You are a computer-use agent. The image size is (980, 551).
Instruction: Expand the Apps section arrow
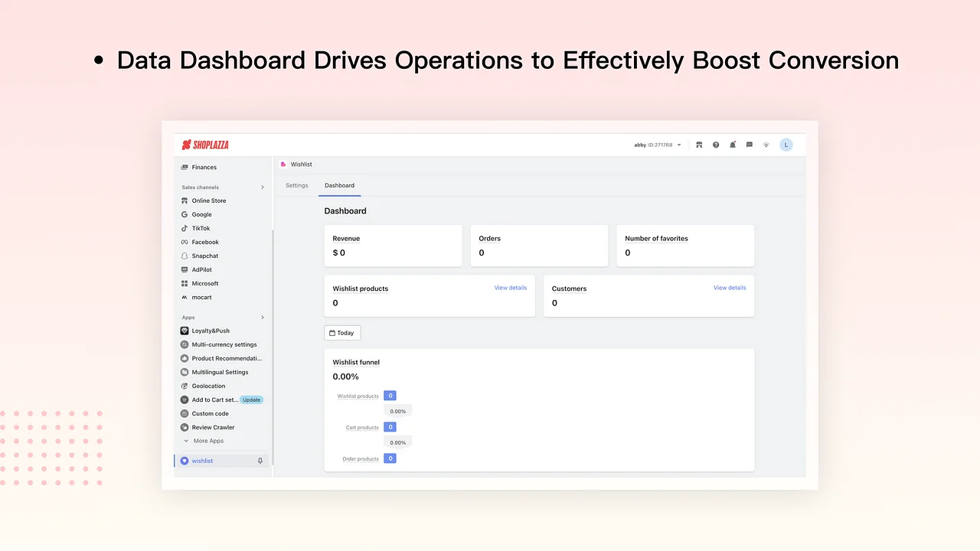tap(263, 318)
